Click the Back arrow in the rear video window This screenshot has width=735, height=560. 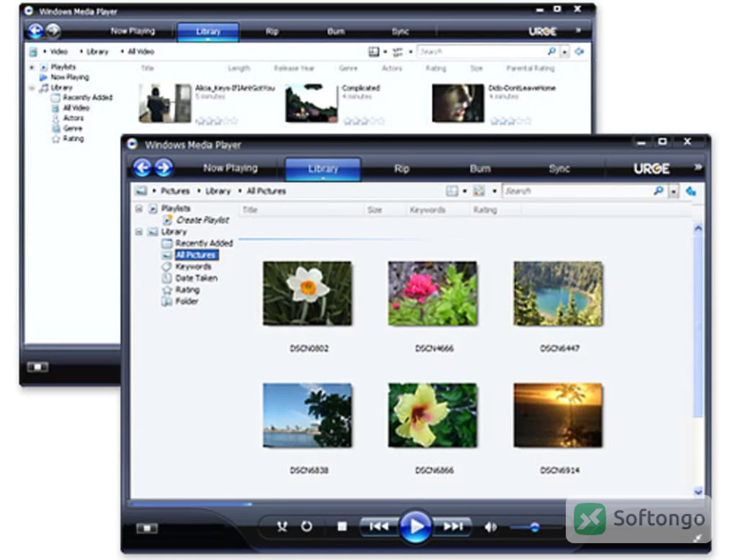pyautogui.click(x=35, y=31)
